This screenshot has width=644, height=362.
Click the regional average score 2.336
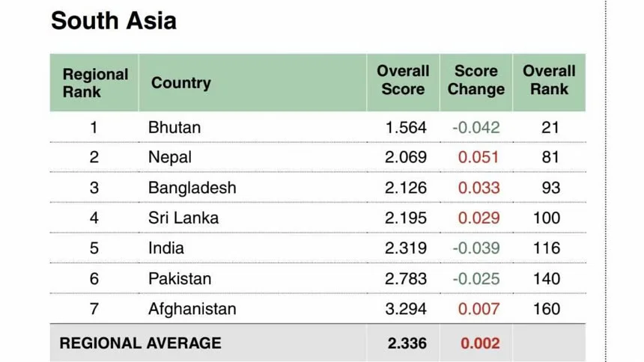[407, 343]
